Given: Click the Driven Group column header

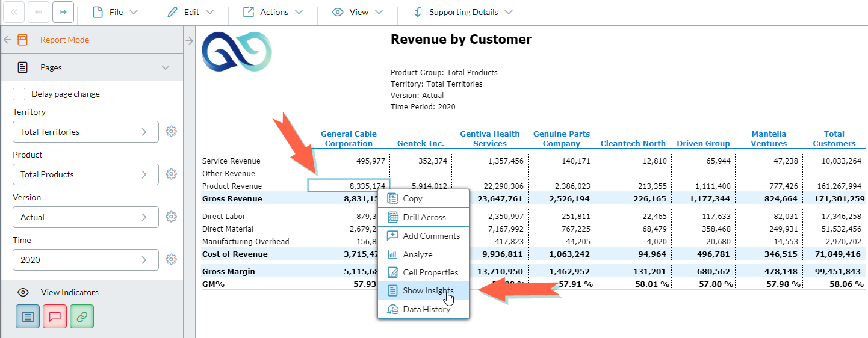Looking at the screenshot, I should pos(703,143).
